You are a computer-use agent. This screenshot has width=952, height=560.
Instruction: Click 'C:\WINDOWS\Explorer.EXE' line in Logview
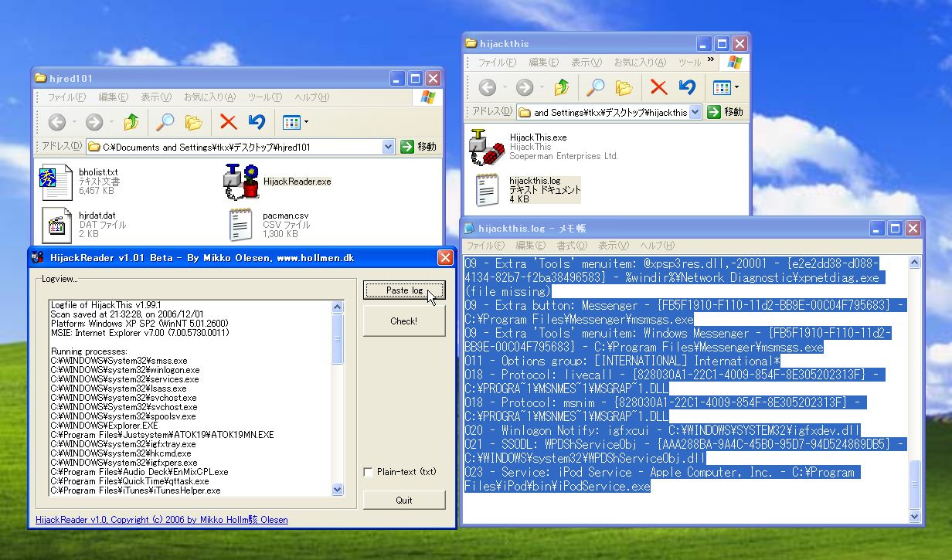[x=104, y=426]
